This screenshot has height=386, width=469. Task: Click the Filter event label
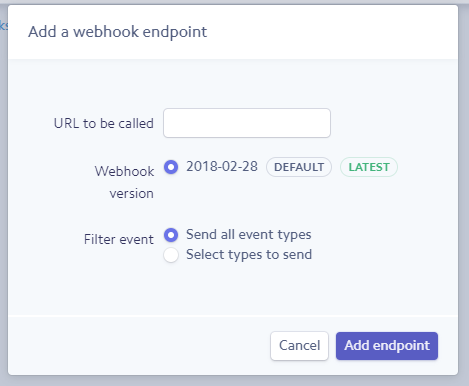pos(119,239)
